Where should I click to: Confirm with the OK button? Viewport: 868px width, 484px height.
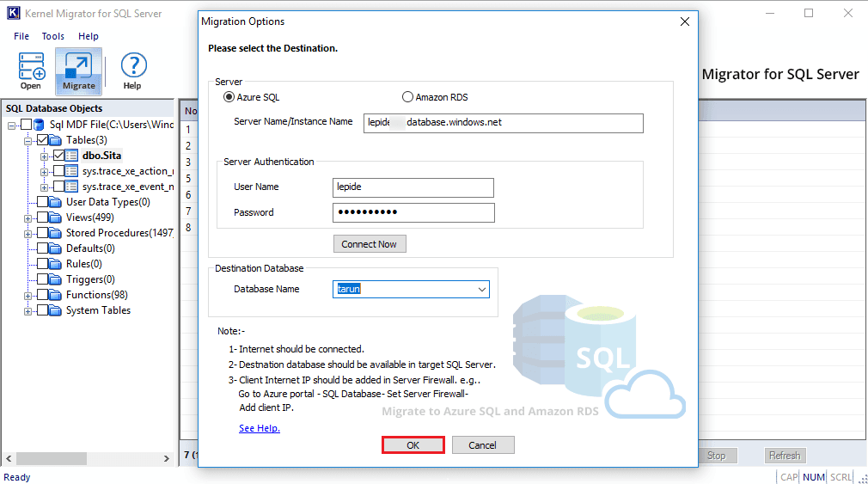coord(413,445)
